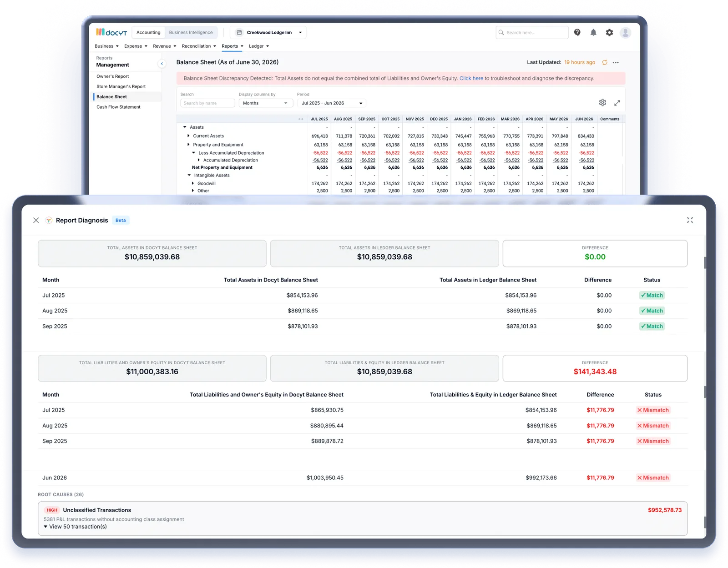
Task: Follow the Click here troubleshoot link
Action: pos(471,78)
